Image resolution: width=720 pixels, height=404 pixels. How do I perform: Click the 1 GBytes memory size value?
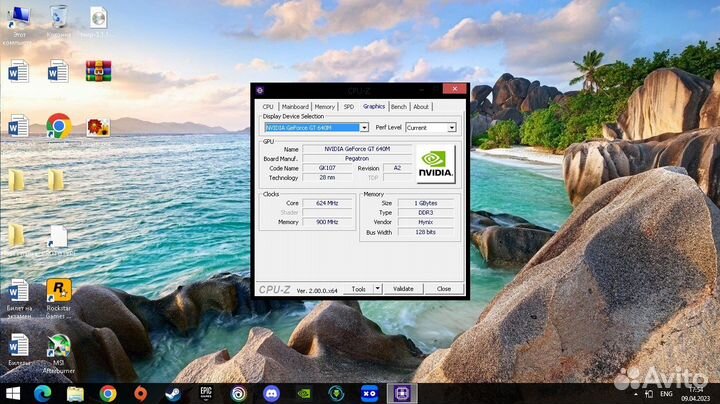tap(426, 203)
